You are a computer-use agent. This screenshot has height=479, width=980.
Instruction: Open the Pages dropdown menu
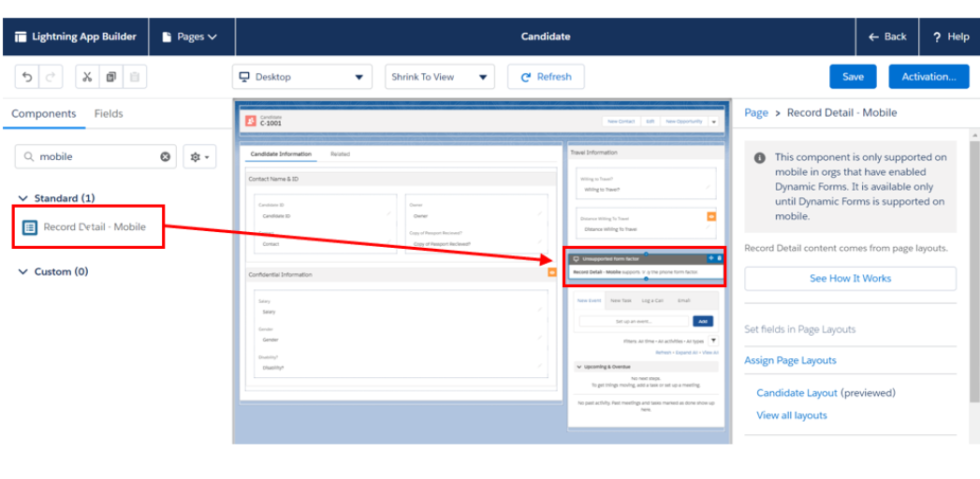[190, 37]
